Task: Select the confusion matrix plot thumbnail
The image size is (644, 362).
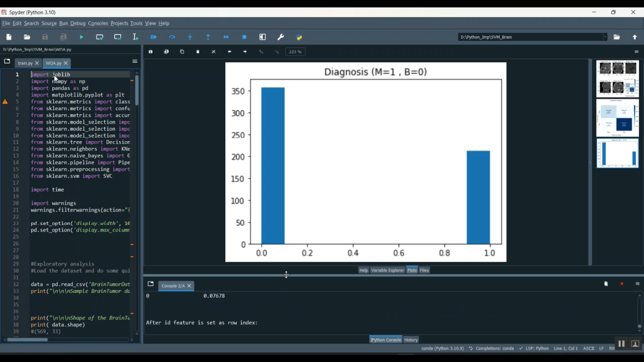Action: [x=617, y=118]
